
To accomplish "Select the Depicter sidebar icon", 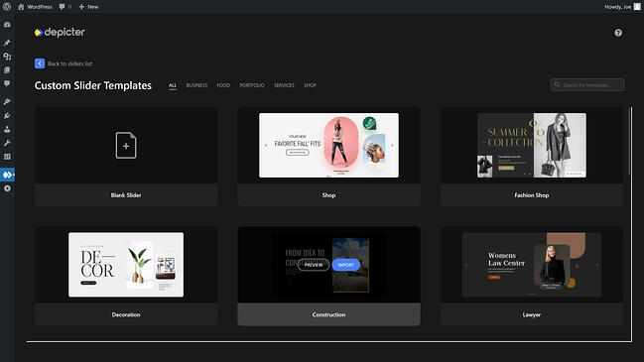I will pyautogui.click(x=7, y=175).
